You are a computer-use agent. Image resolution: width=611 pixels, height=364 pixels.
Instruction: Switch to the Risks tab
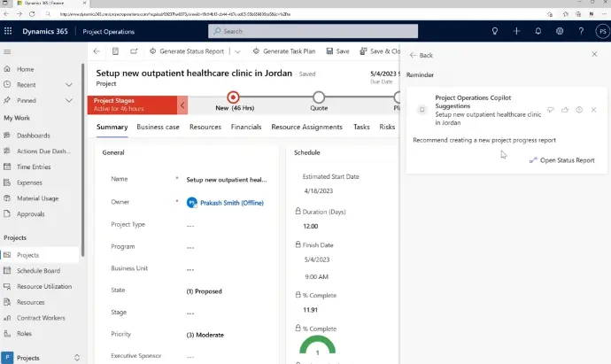click(387, 127)
